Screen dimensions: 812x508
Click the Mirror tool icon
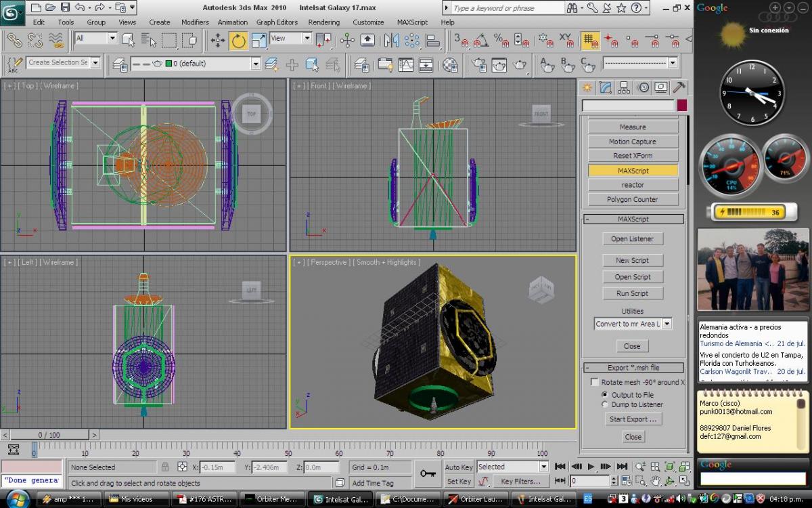pos(392,41)
